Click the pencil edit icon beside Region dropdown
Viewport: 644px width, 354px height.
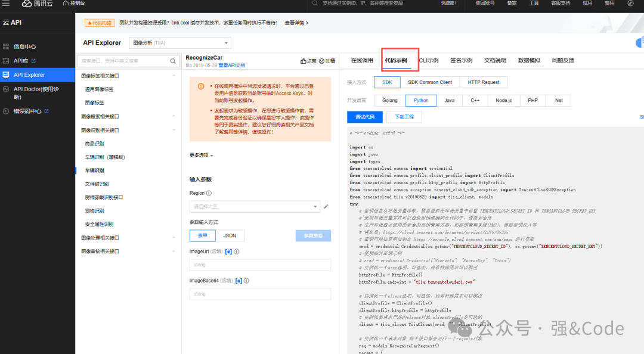[326, 207]
